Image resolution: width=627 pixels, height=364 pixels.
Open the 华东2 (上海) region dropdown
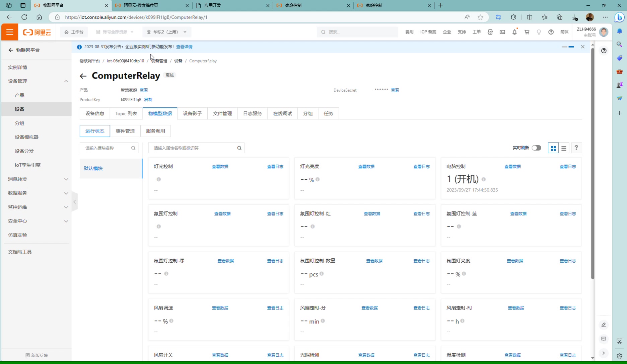click(x=167, y=32)
